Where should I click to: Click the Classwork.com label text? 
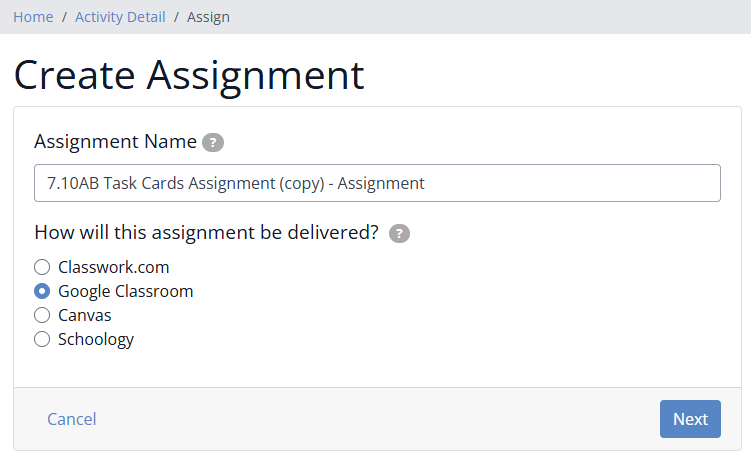pyautogui.click(x=114, y=267)
